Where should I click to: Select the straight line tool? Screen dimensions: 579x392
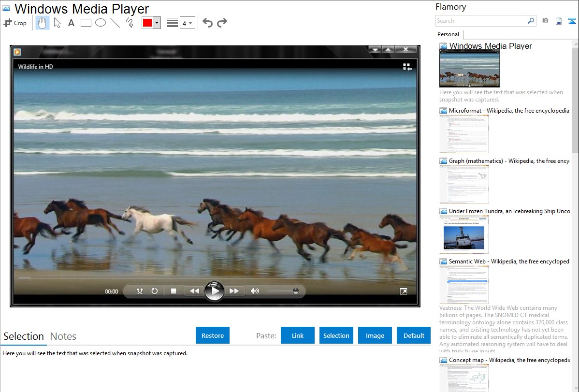115,23
